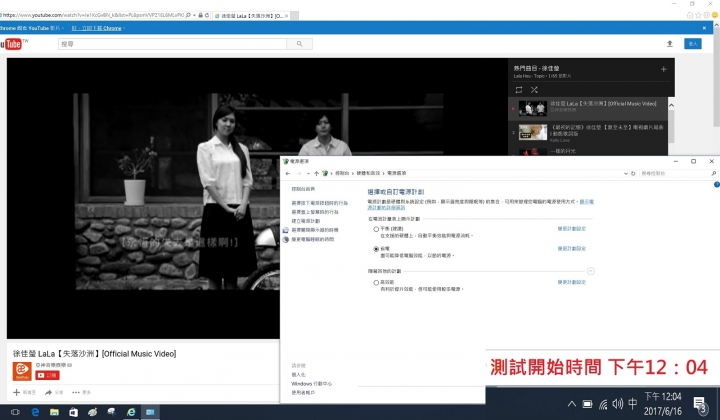This screenshot has height=420, width=720.
Task: Click the browser tab for 徐佳瑩 LaLa
Action: (x=252, y=16)
